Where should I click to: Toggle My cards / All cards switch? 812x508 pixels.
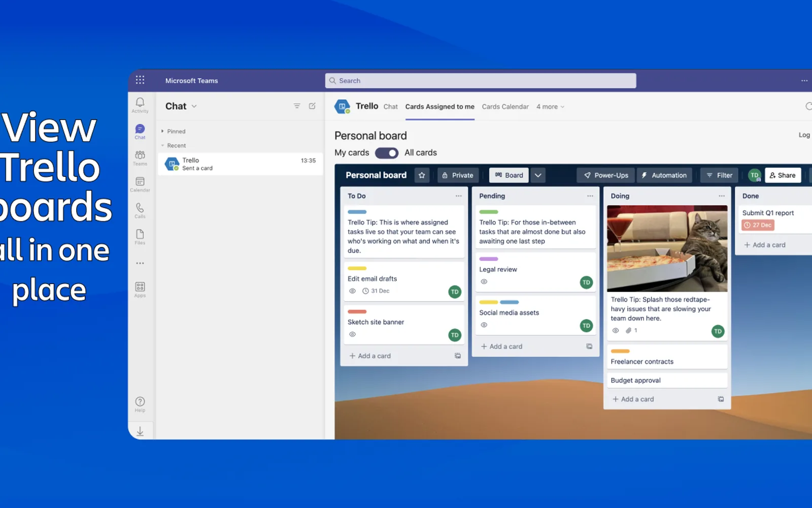387,153
